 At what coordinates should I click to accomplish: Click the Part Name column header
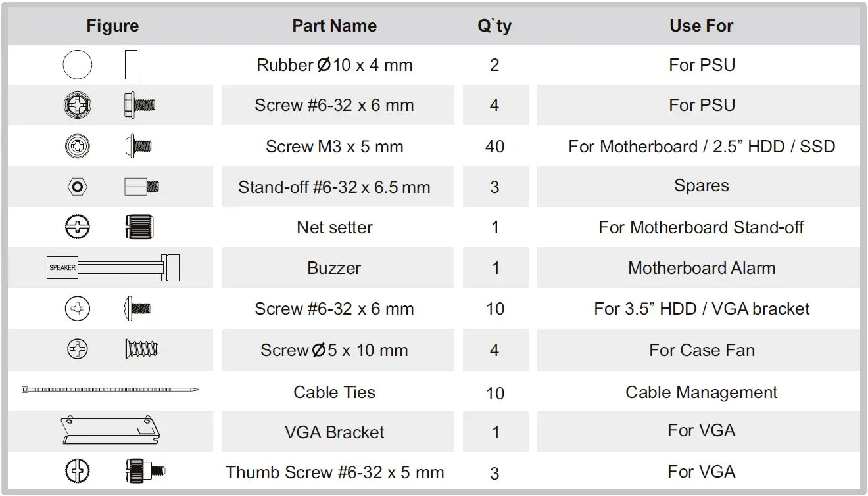tap(334, 26)
